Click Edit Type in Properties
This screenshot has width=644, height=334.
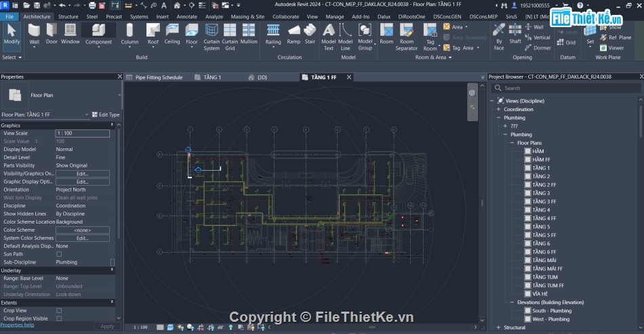(106, 114)
